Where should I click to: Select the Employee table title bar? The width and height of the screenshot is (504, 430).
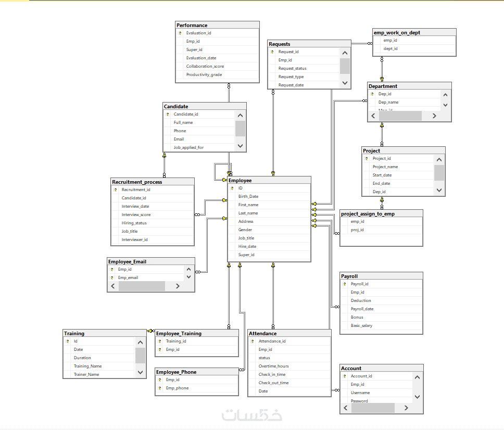(x=269, y=180)
